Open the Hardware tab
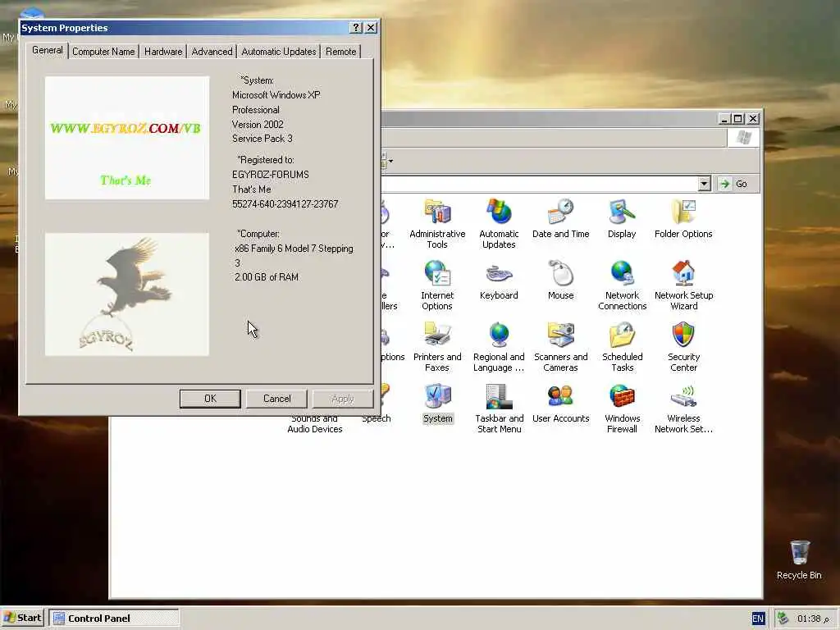840x630 pixels. pyautogui.click(x=163, y=52)
